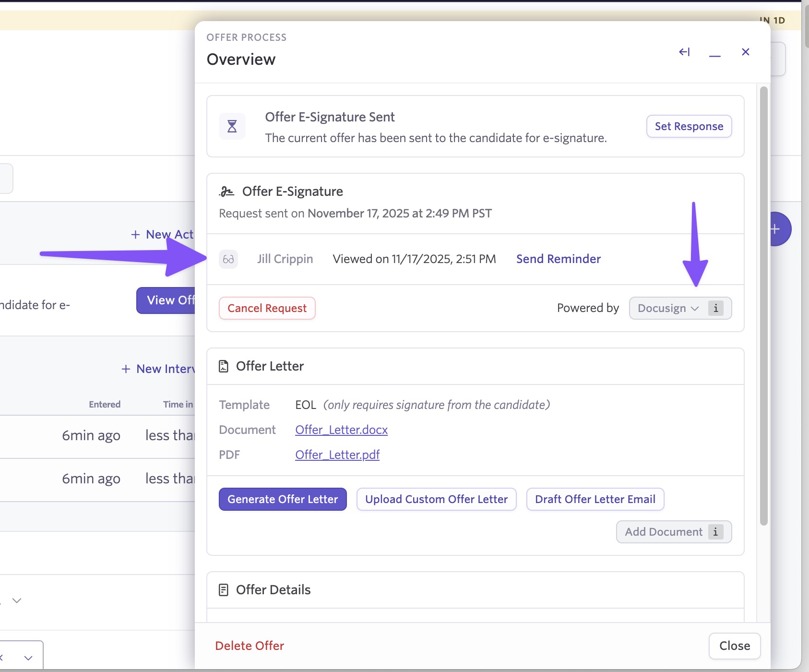Image resolution: width=809 pixels, height=672 pixels.
Task: Click the small chevron expander on left edge
Action: click(x=17, y=600)
